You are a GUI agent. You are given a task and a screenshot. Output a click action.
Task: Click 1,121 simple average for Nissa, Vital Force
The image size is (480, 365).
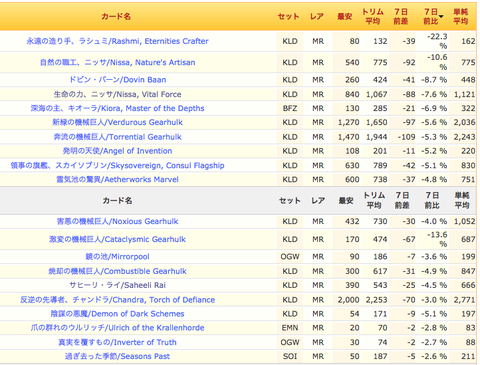pyautogui.click(x=464, y=94)
